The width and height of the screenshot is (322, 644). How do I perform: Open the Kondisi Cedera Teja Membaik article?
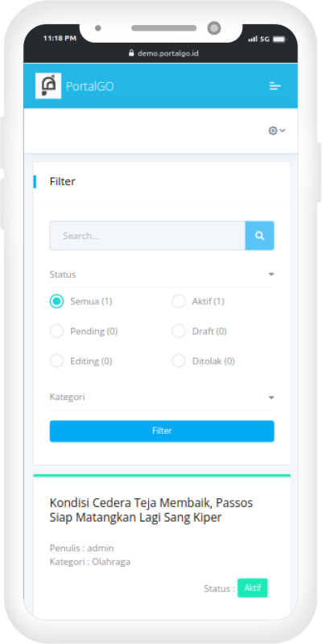coord(151,510)
